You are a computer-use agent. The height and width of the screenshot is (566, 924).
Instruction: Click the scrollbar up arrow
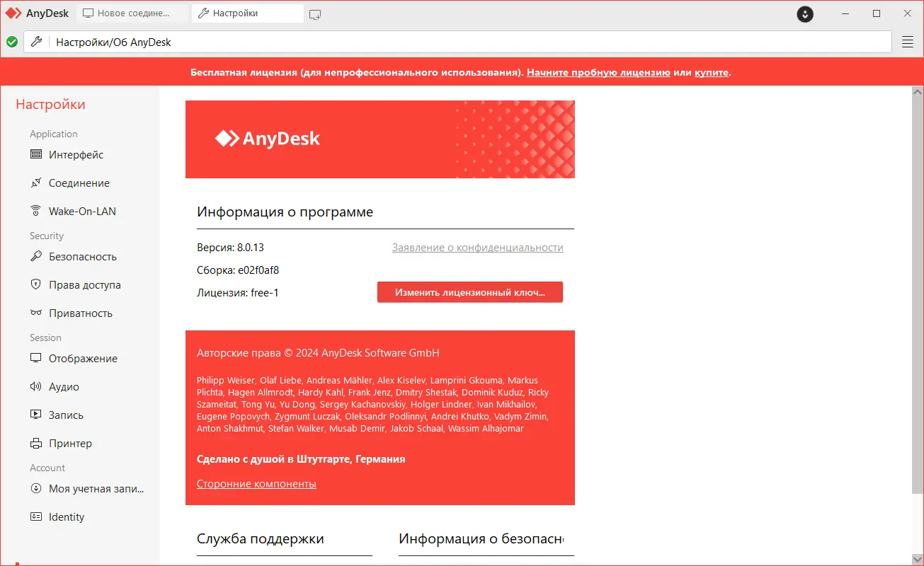(918, 92)
